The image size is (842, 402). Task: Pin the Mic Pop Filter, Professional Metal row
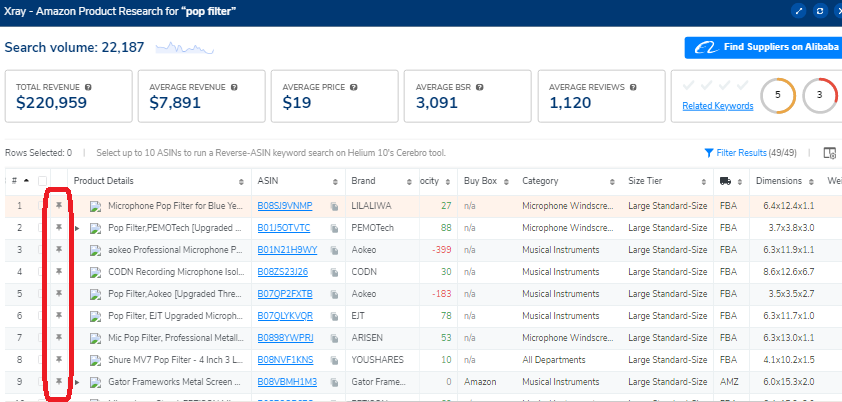tap(59, 337)
